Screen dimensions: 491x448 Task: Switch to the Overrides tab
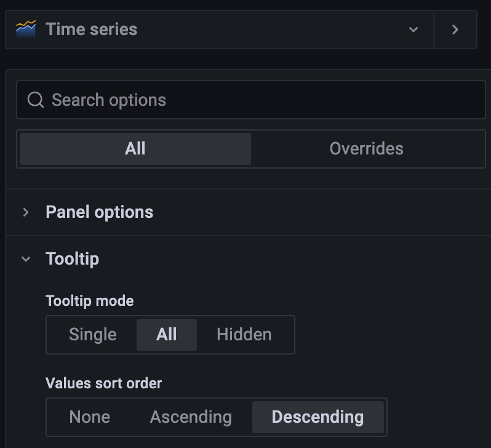tap(366, 148)
